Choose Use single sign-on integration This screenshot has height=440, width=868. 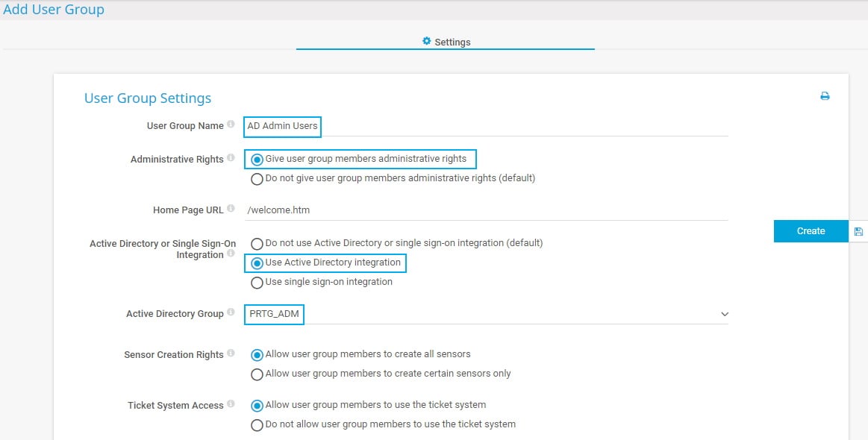pos(257,283)
